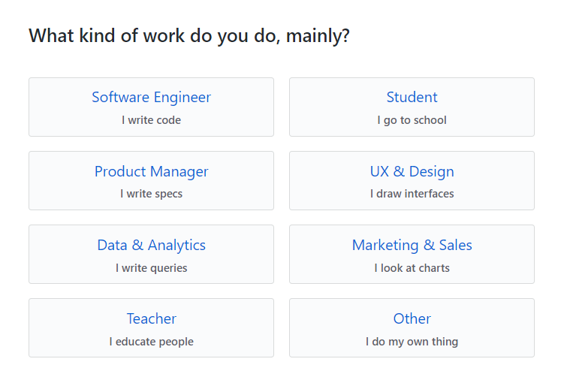Image resolution: width=564 pixels, height=392 pixels.
Task: Click the blue Teacher title link
Action: 151,318
